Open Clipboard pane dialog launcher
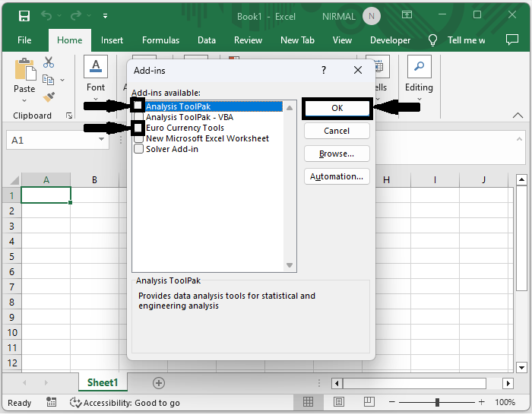 [69, 116]
